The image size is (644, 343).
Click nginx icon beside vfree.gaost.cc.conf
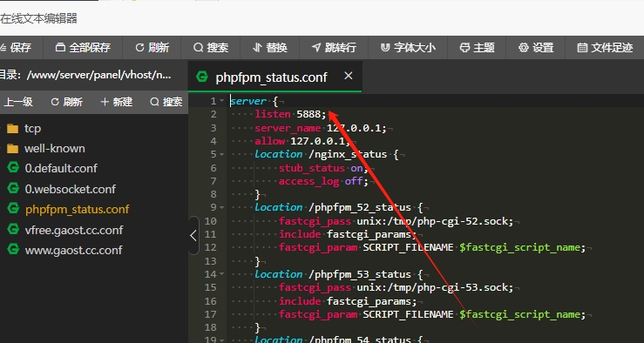(13, 229)
